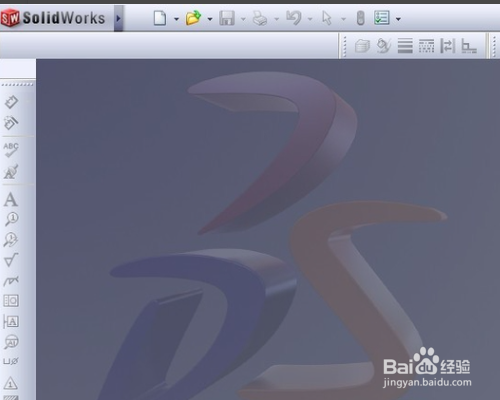The height and width of the screenshot is (400, 500).
Task: Click the SolidWorks logo
Action: coord(53,18)
